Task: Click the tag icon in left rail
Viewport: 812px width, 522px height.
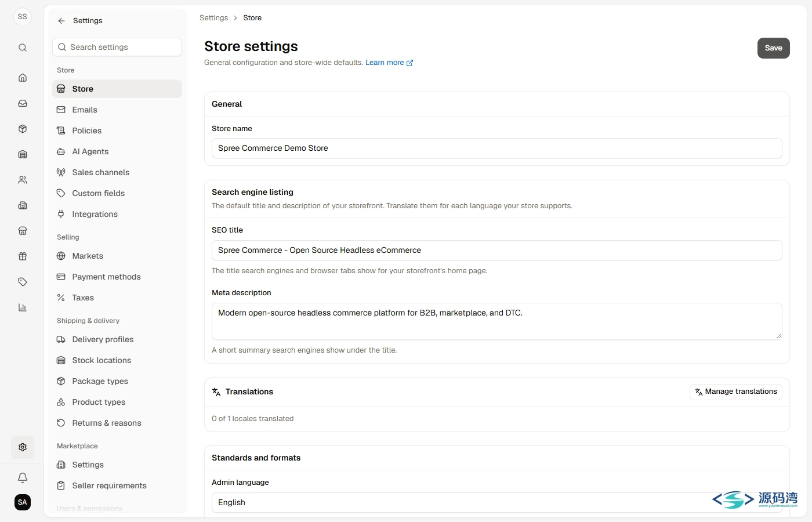Action: point(23,282)
